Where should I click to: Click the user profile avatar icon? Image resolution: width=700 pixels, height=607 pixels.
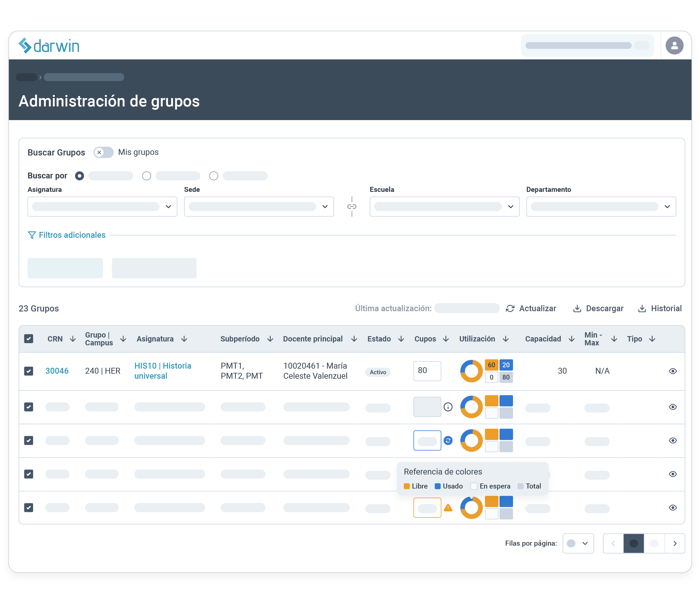674,46
